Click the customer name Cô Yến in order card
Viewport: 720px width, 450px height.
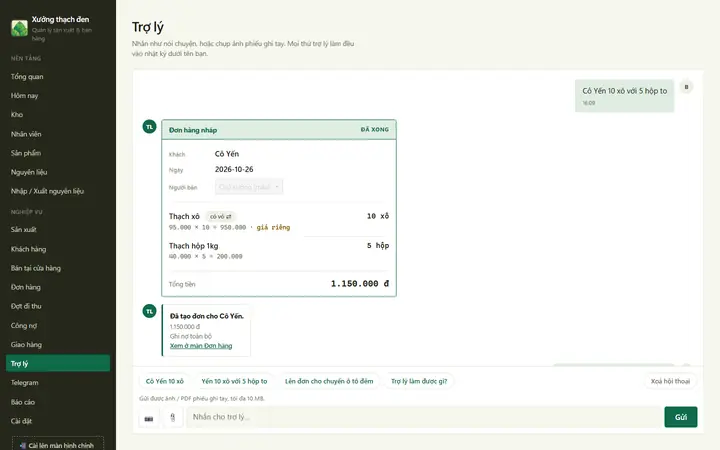pos(227,154)
